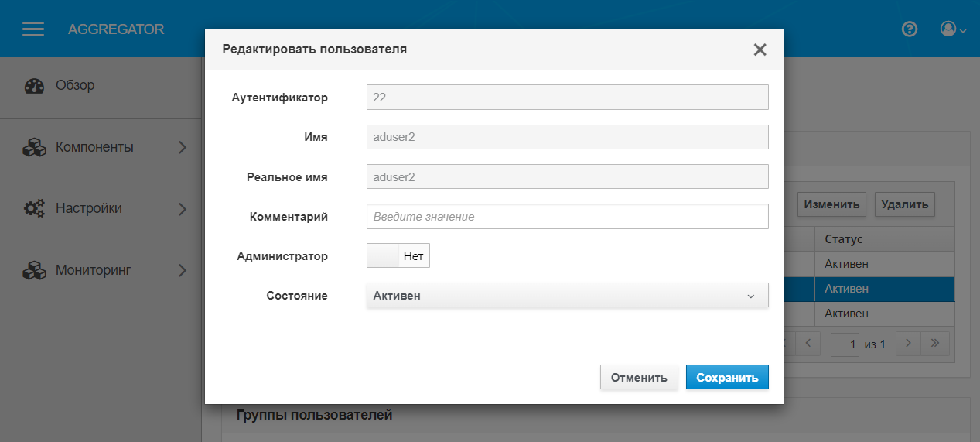The height and width of the screenshot is (442, 980).
Task: Open the user account profile icon
Action: (x=948, y=29)
